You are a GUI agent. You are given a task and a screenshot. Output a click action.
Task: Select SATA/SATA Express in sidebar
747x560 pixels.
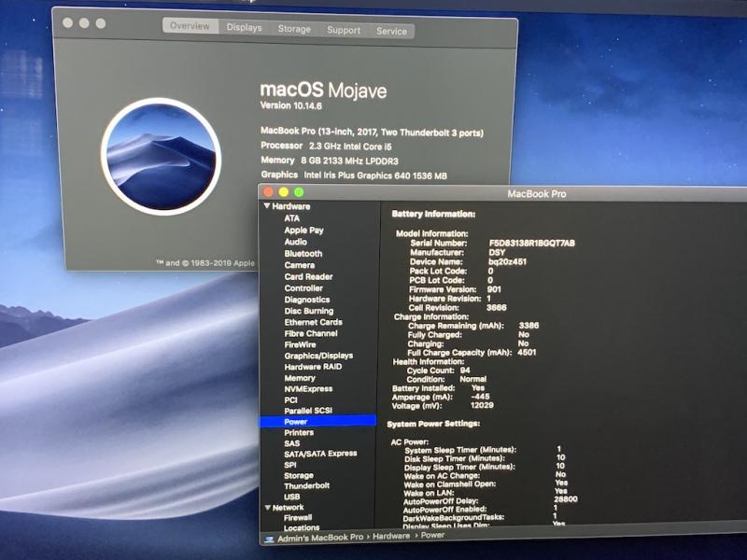coord(320,454)
